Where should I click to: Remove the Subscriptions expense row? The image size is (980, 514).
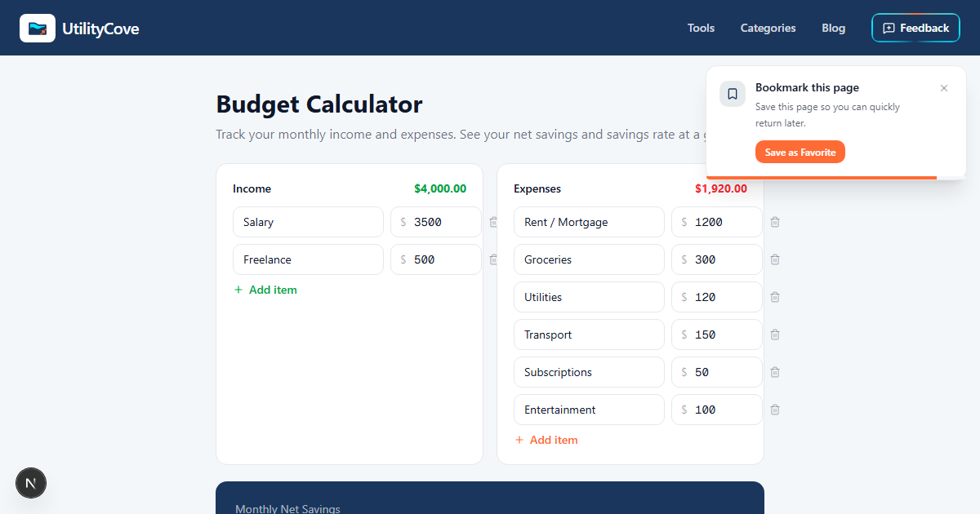[775, 372]
